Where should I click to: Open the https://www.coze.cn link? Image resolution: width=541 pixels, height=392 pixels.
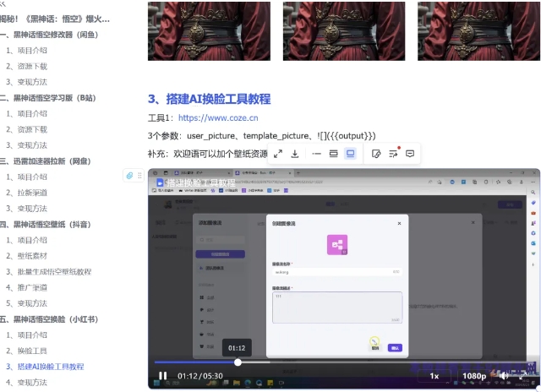(218, 118)
